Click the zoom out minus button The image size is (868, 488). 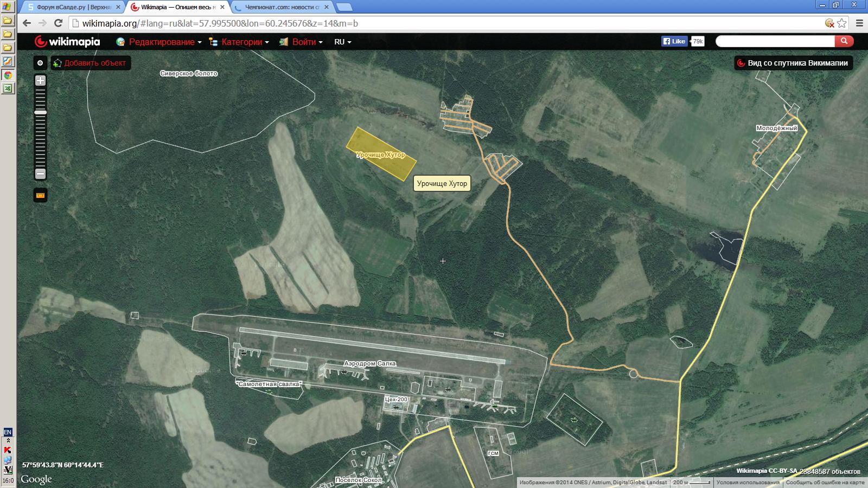40,174
